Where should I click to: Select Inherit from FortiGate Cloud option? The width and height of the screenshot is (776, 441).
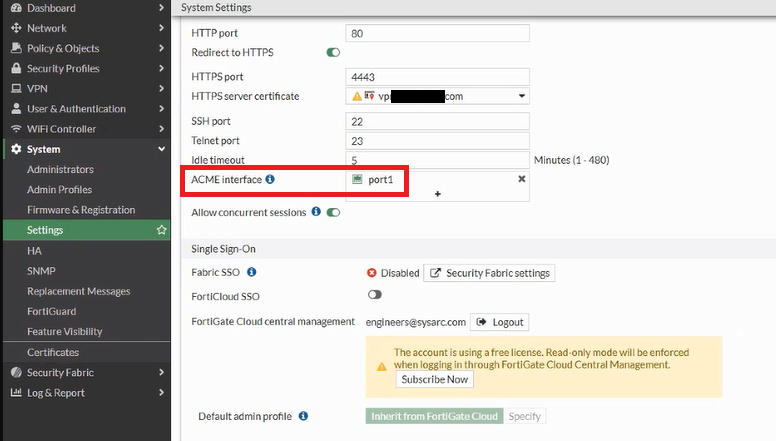434,416
